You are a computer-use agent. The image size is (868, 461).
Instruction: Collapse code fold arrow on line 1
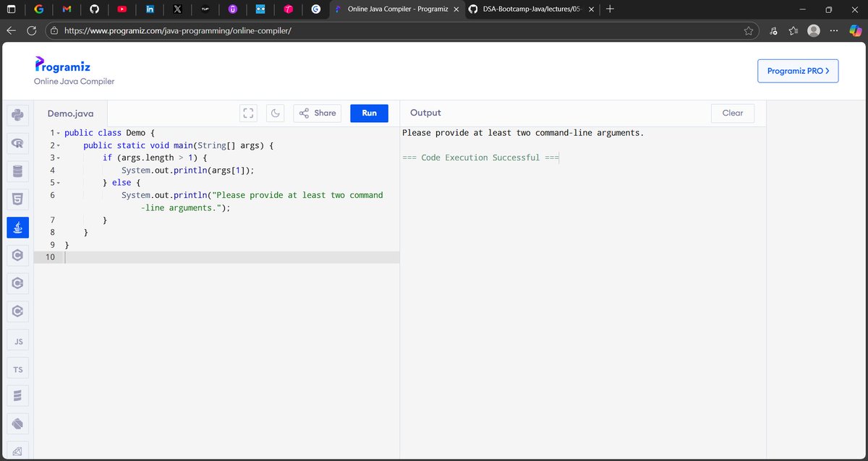[x=58, y=134]
